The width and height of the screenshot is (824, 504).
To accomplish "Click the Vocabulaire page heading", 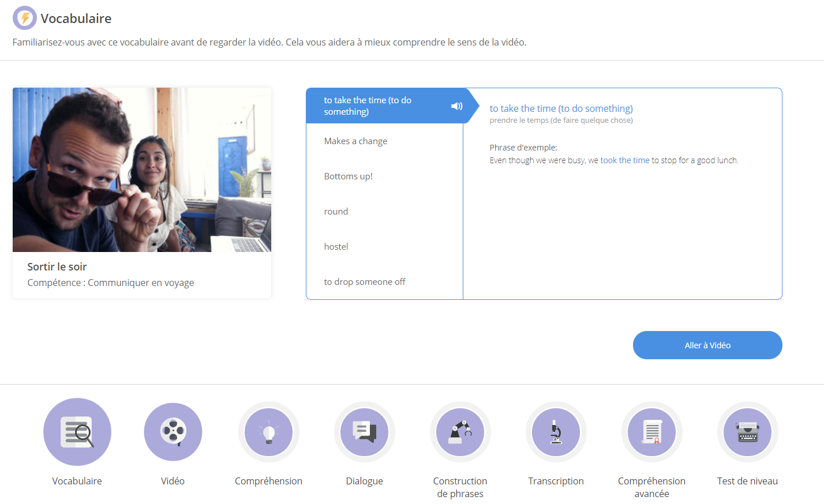I will click(76, 18).
